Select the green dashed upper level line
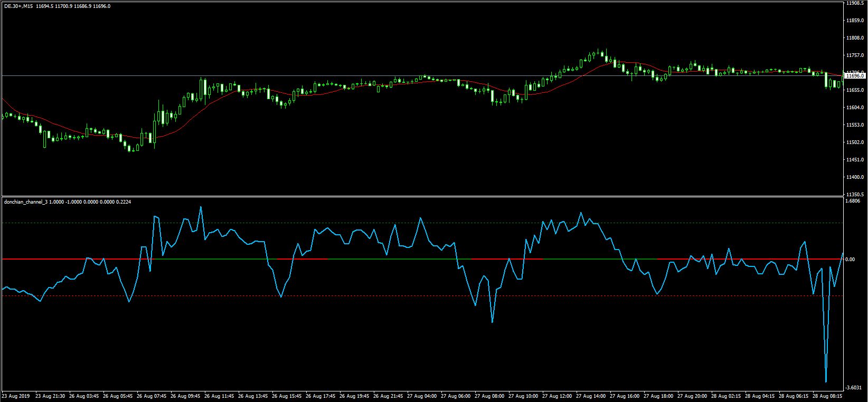Screen dimensions: 868x402 pos(422,223)
